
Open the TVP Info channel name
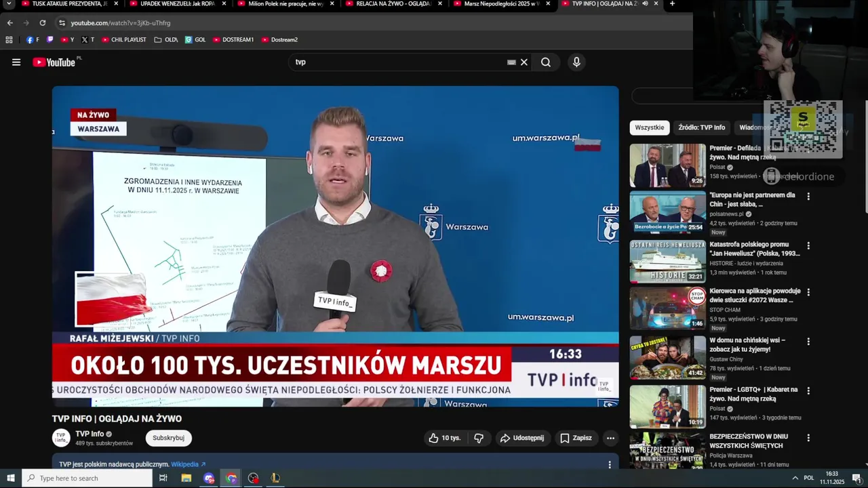click(90, 434)
